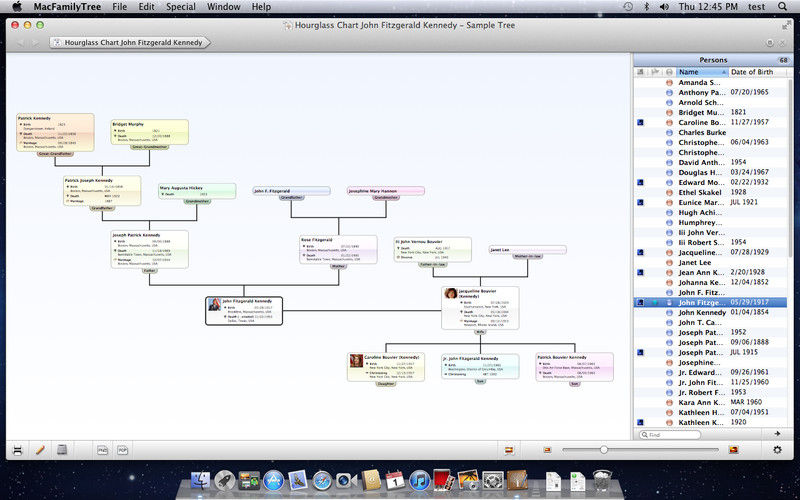Click the picture column header icon
Image resolution: width=800 pixels, height=500 pixels.
tap(641, 72)
